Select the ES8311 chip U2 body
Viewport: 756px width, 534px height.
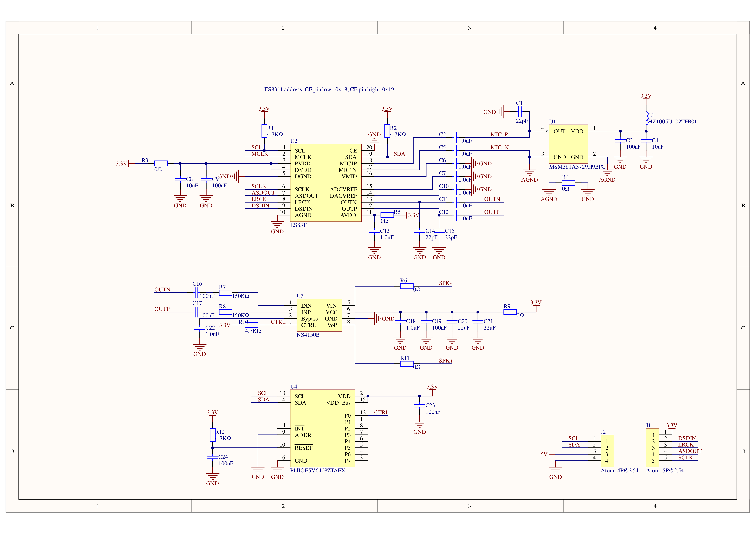coord(326,183)
